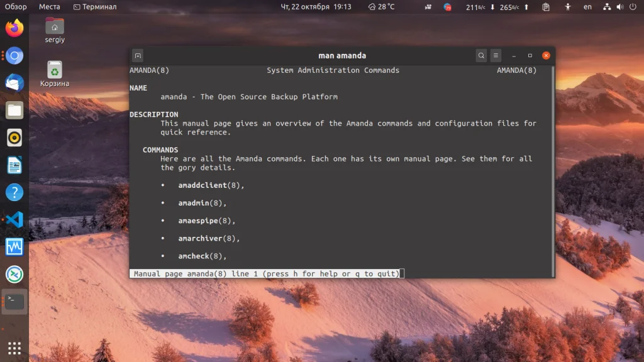Viewport: 644px width, 362px height.
Task: Open the Files manager dock icon
Action: point(14,111)
